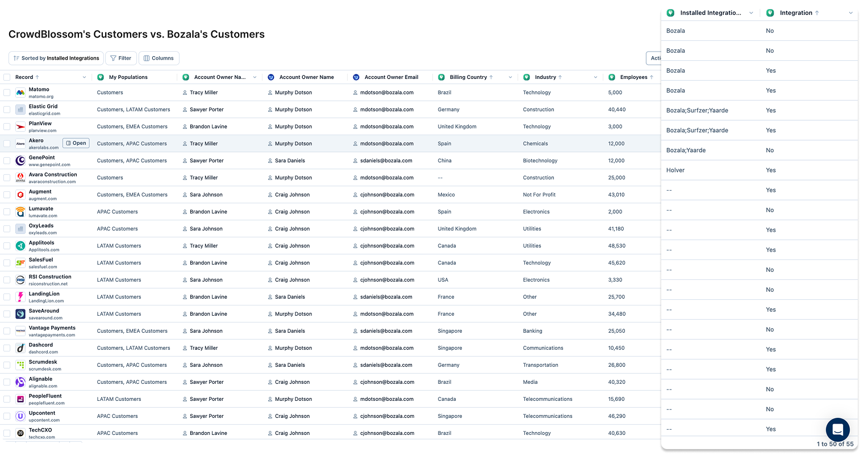Open the Integration column dropdown arrow

click(850, 13)
